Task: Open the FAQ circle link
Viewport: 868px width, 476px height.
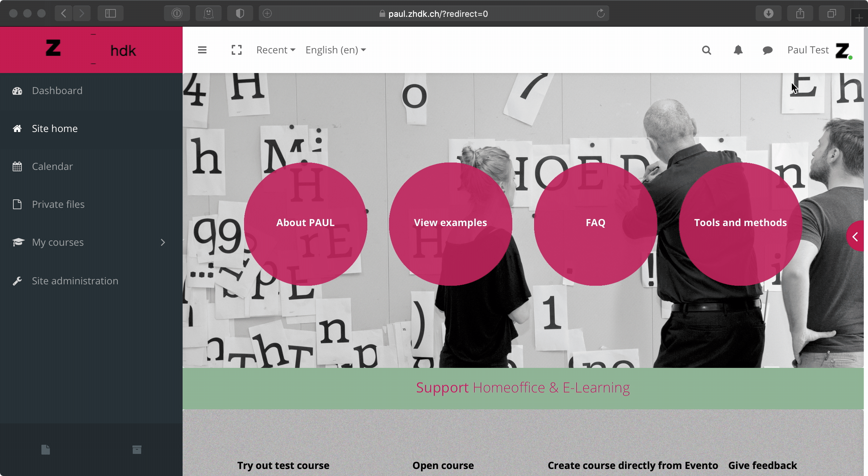Action: (x=595, y=223)
